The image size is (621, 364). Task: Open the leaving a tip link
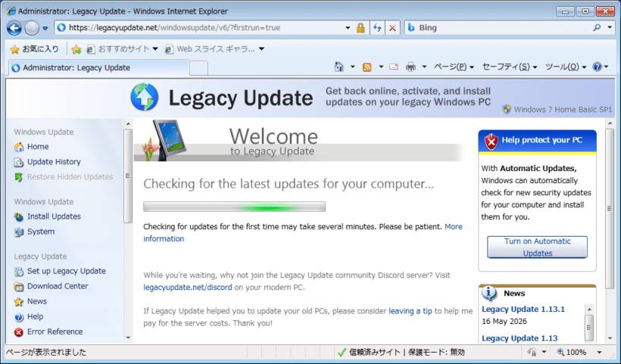[410, 311]
